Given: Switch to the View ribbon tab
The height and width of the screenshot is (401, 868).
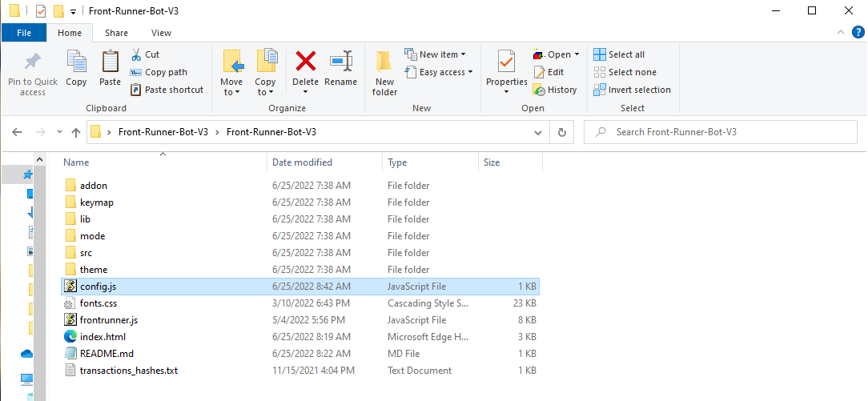Looking at the screenshot, I should coord(161,33).
